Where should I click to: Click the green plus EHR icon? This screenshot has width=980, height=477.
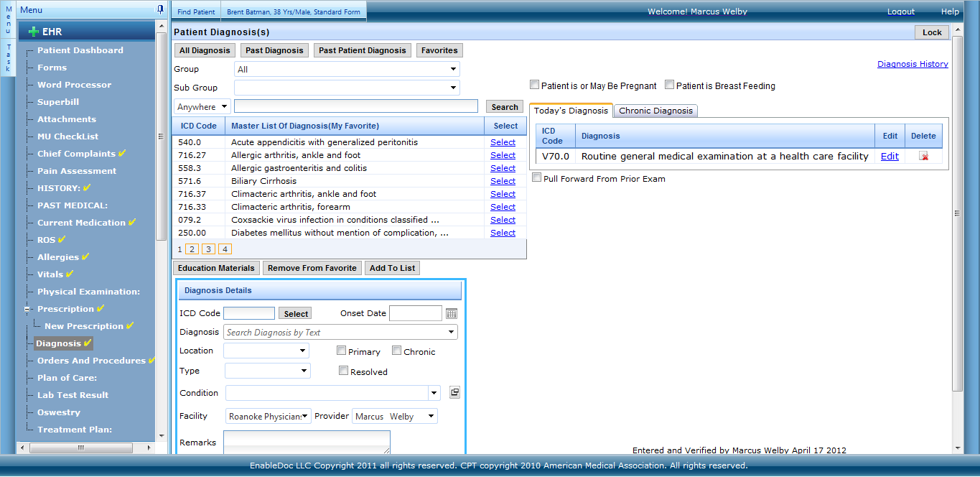[x=33, y=32]
